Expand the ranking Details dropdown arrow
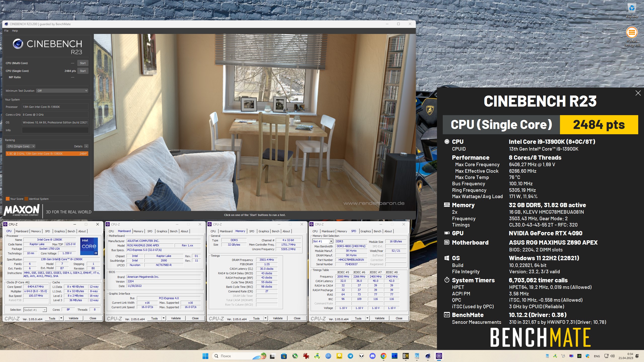 click(x=86, y=146)
